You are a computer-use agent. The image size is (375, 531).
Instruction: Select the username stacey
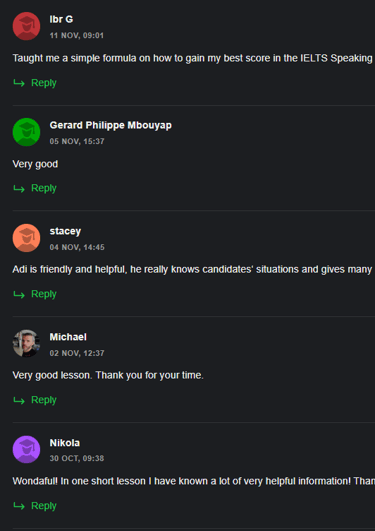pos(65,231)
